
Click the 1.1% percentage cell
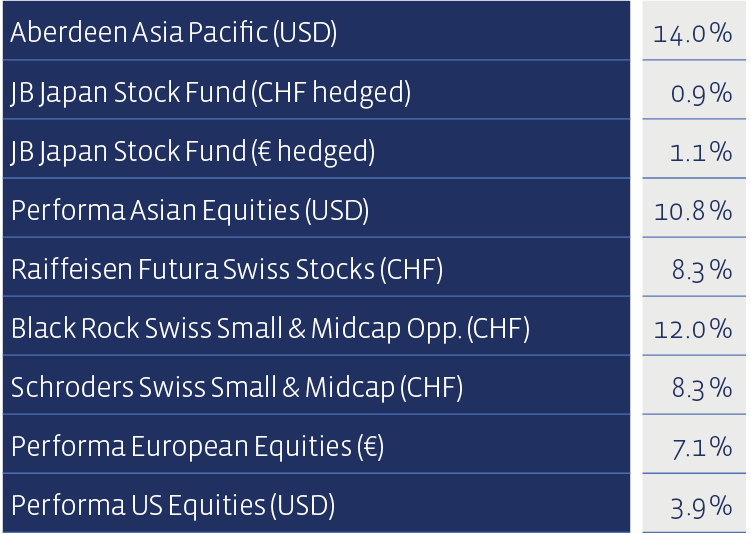694,148
